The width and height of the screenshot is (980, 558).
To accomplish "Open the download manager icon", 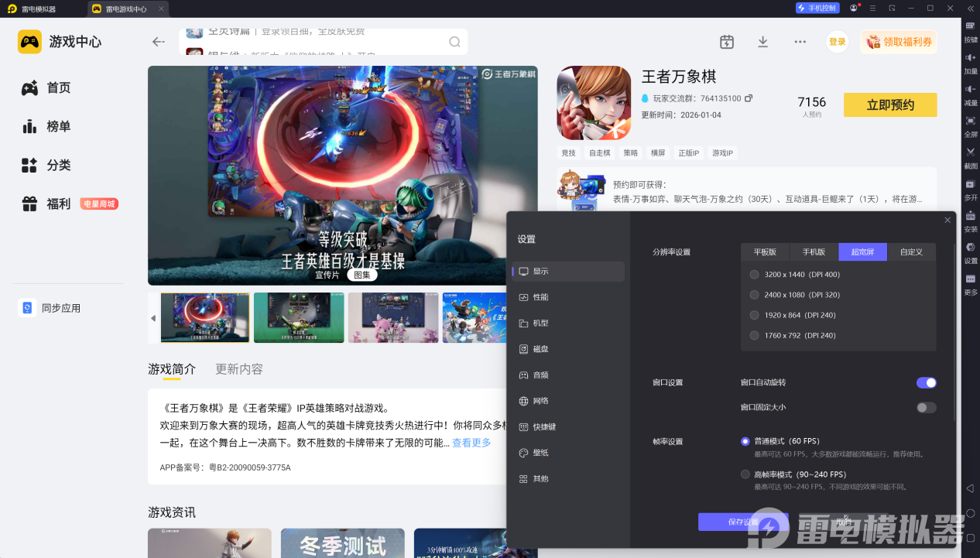I will pyautogui.click(x=762, y=42).
